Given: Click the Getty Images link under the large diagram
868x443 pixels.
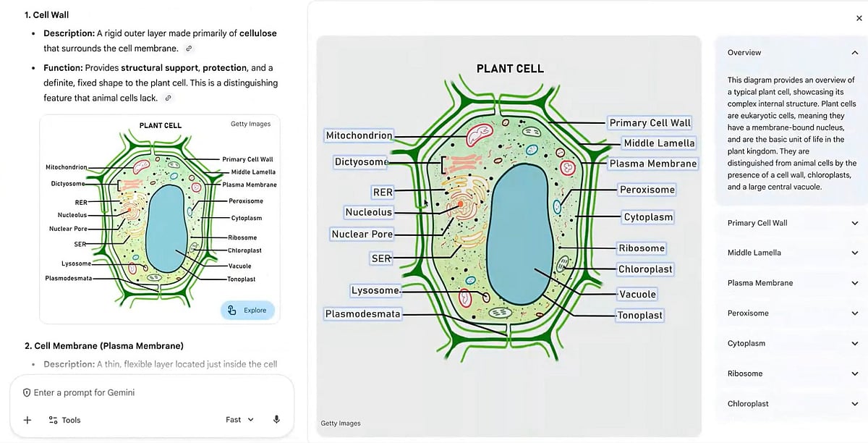Looking at the screenshot, I should coord(340,423).
